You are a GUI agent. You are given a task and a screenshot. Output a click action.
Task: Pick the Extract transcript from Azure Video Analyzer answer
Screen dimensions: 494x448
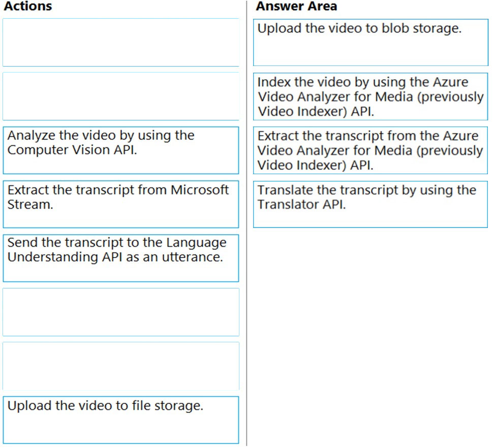370,150
